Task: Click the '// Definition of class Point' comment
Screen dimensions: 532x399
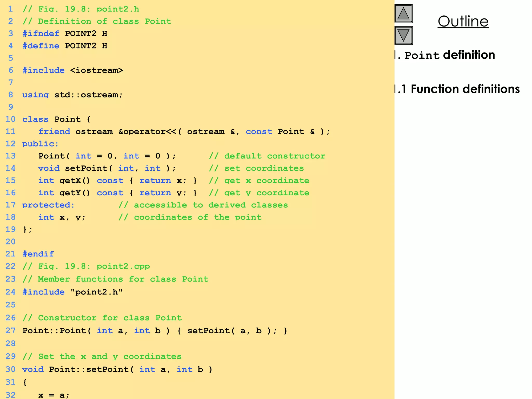Action: click(x=97, y=21)
